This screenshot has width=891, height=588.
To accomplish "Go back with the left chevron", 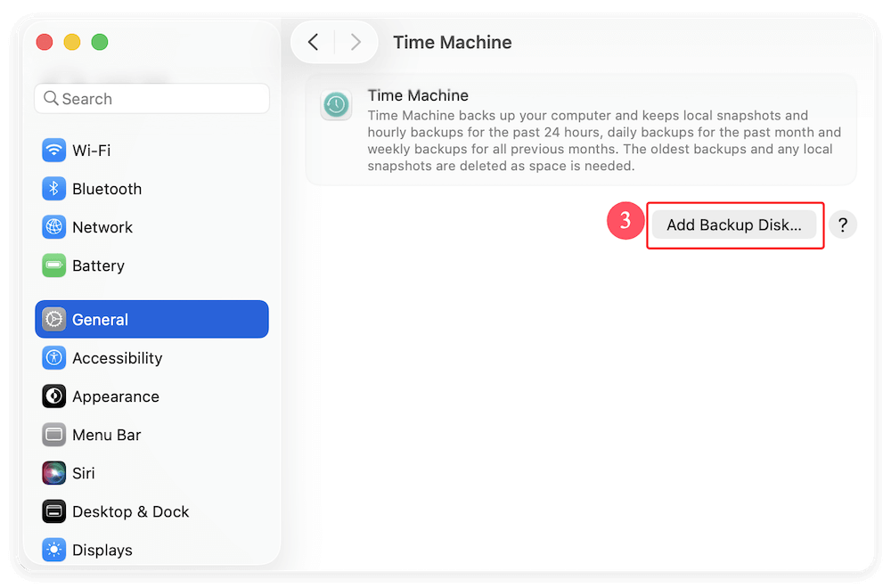I will (313, 42).
